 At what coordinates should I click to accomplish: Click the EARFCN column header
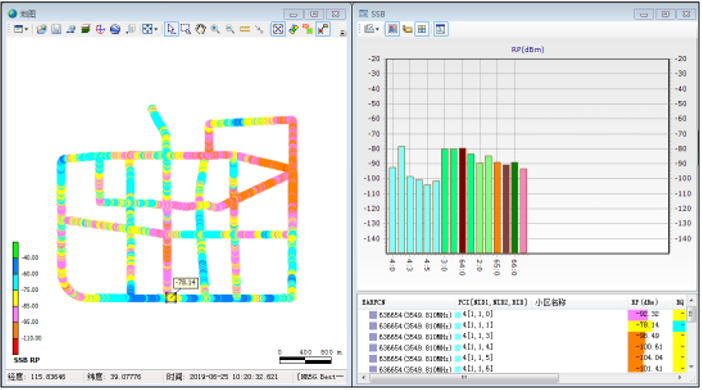tap(373, 302)
